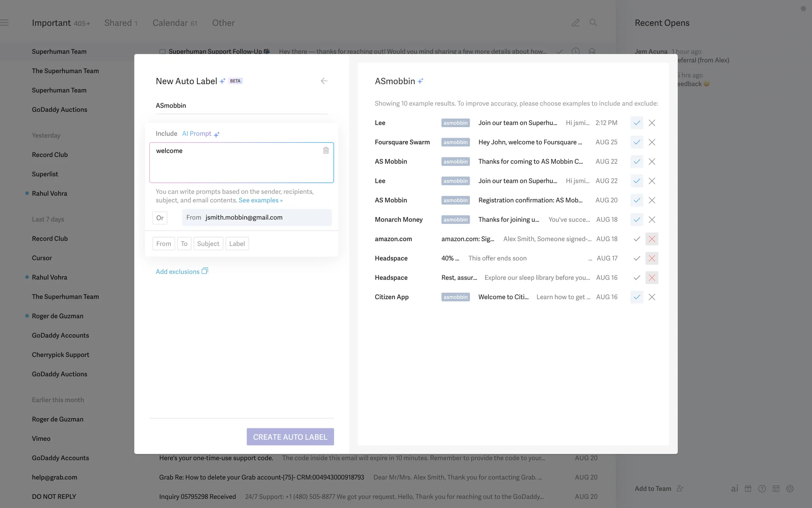Click the settings gear icon
Viewport: 812px width, 508px height.
(790, 489)
